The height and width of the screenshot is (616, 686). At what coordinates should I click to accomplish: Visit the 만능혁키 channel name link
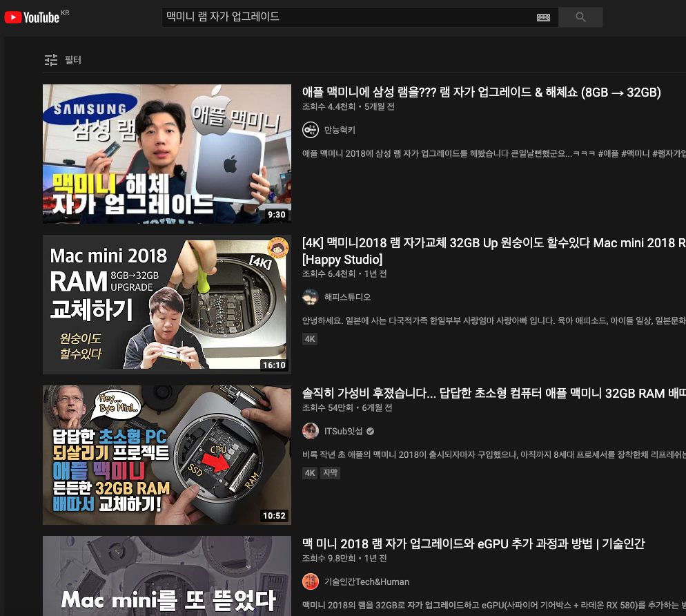[x=340, y=130]
